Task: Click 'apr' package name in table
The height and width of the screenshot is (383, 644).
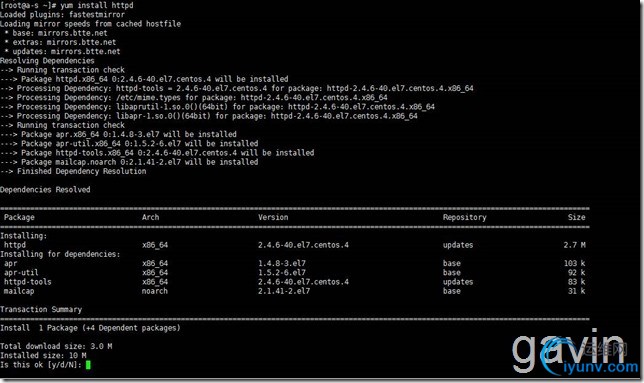Action: [11, 264]
